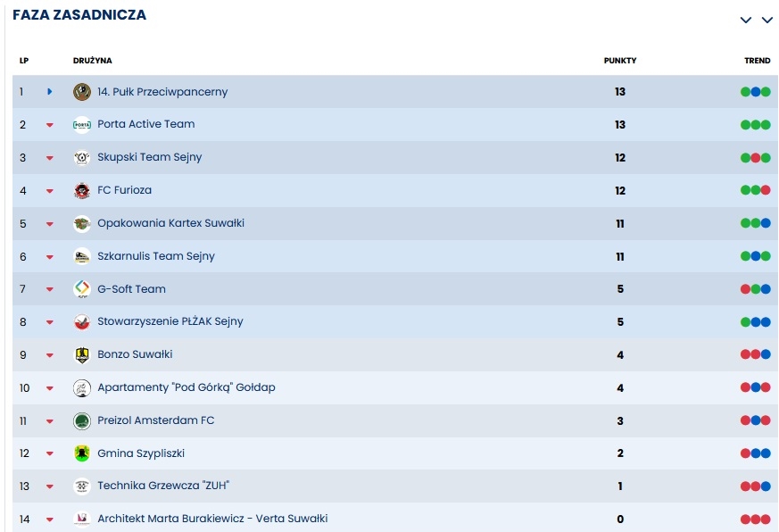The height and width of the screenshot is (532, 779).
Task: Click trend dots for FC Furioza
Action: tap(756, 190)
